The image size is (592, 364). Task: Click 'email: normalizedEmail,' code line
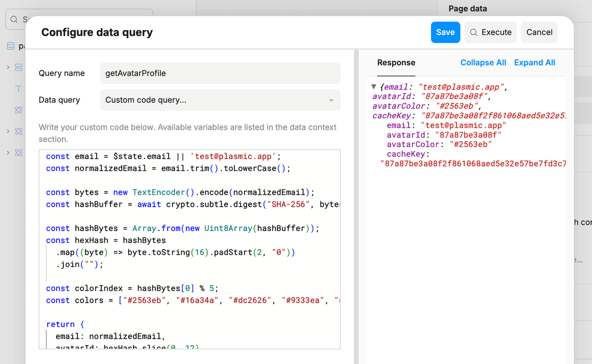110,336
